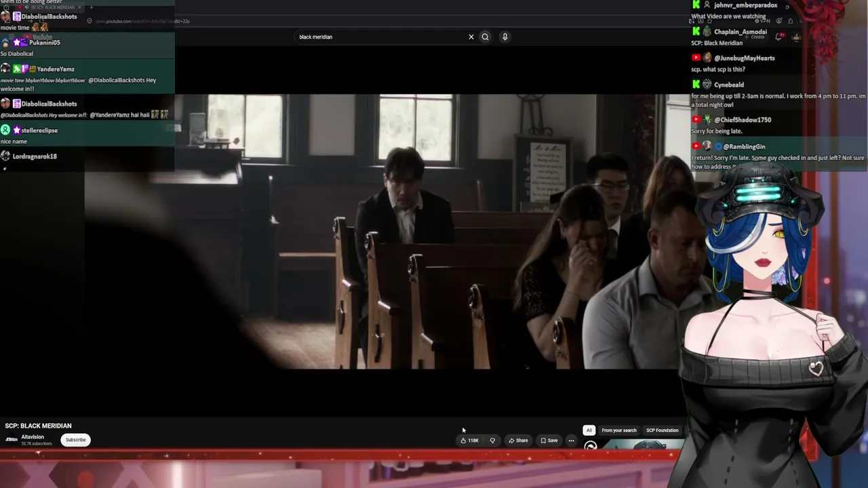Click chat username @ChiefShadow1750
The height and width of the screenshot is (488, 868).
tap(743, 120)
